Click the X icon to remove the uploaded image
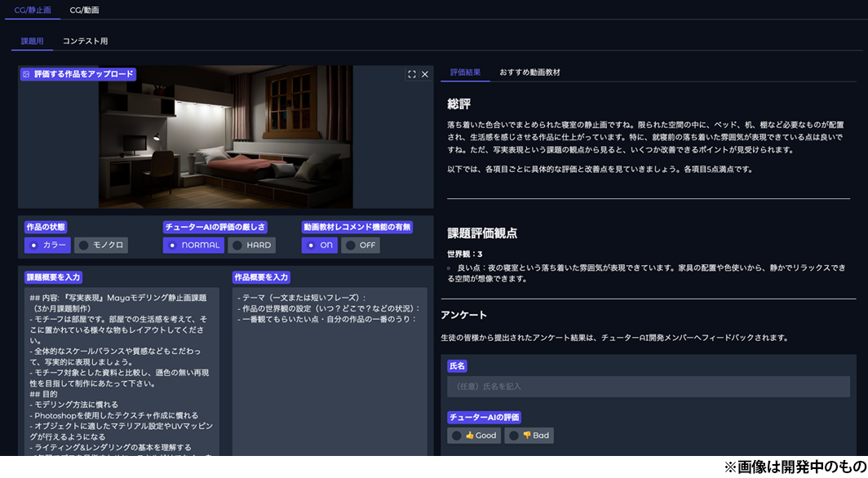The height and width of the screenshot is (478, 868). 425,74
